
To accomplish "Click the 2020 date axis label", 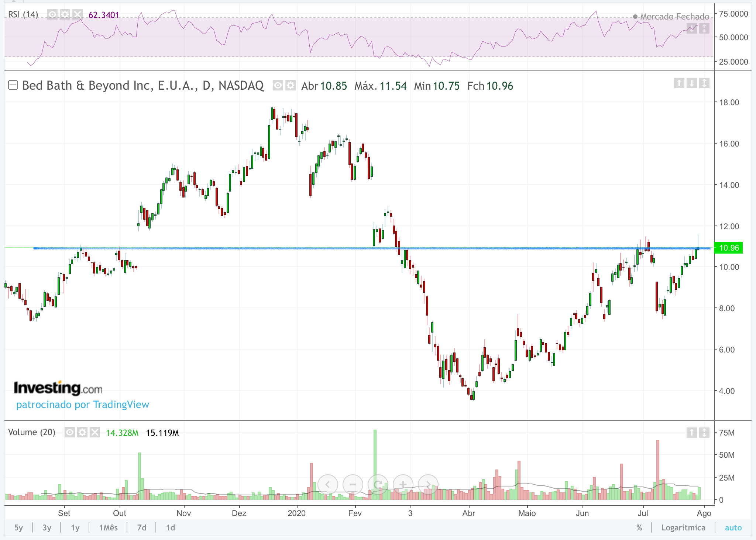I will (x=297, y=513).
